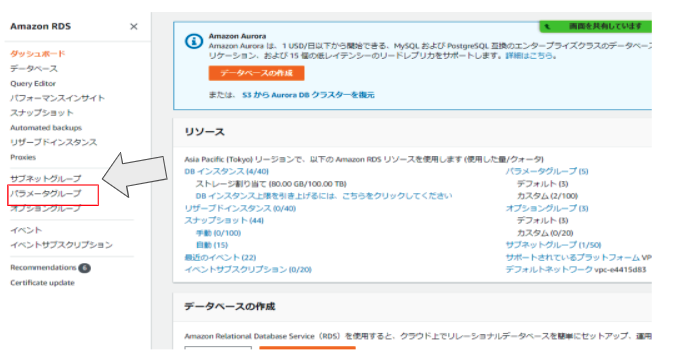Open Proxies in the sidebar
Screen dimensions: 685x364
[23, 157]
